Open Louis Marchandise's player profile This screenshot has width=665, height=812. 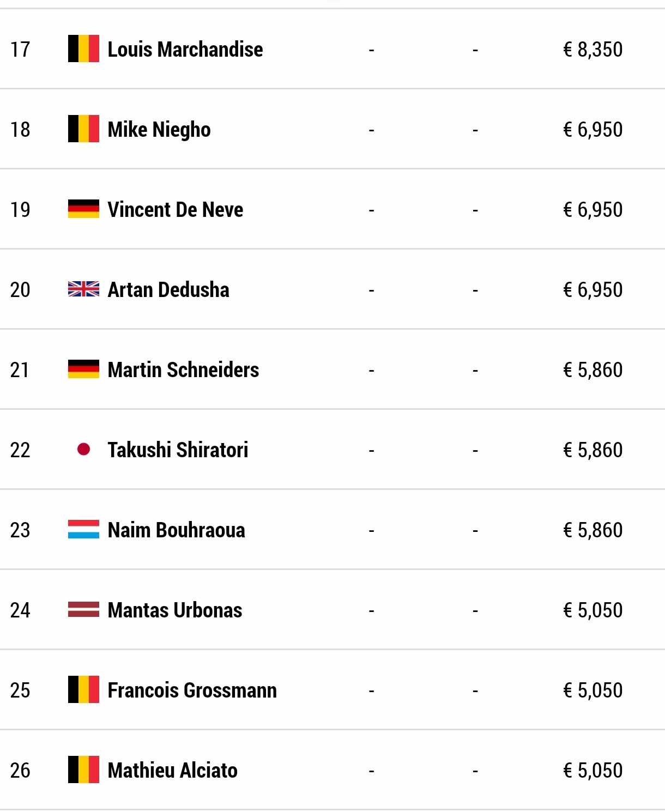[185, 50]
